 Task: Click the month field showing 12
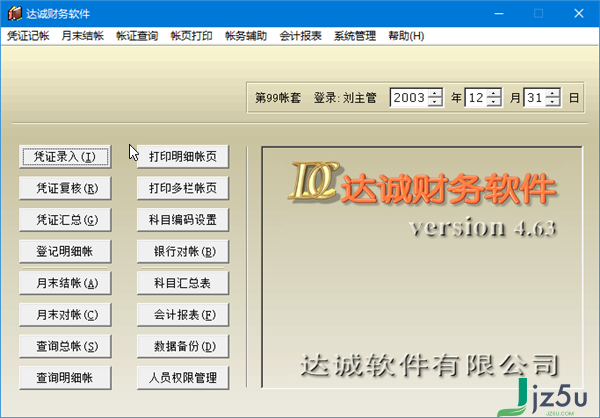(x=476, y=98)
